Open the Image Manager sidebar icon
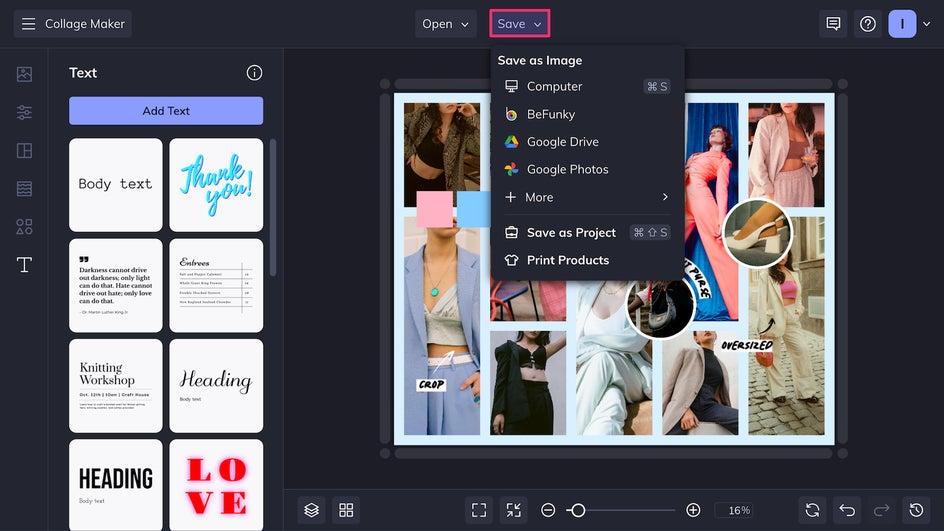Screen dimensions: 944x531 click(25, 74)
